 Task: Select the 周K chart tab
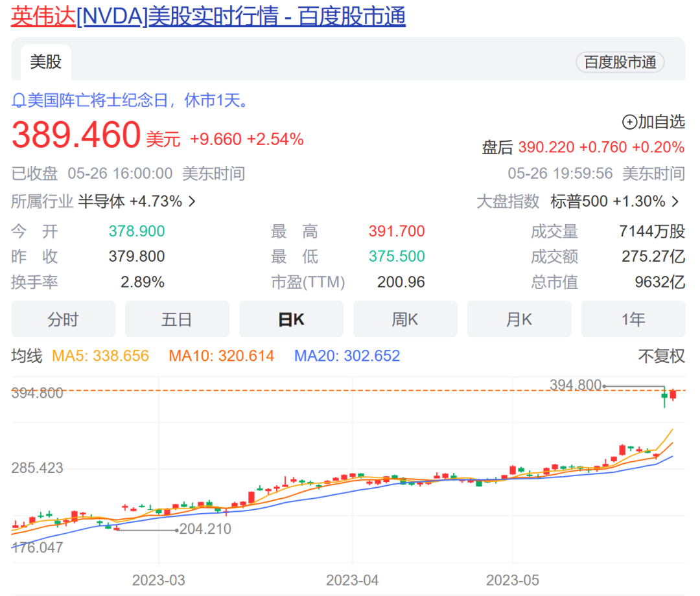(x=405, y=319)
